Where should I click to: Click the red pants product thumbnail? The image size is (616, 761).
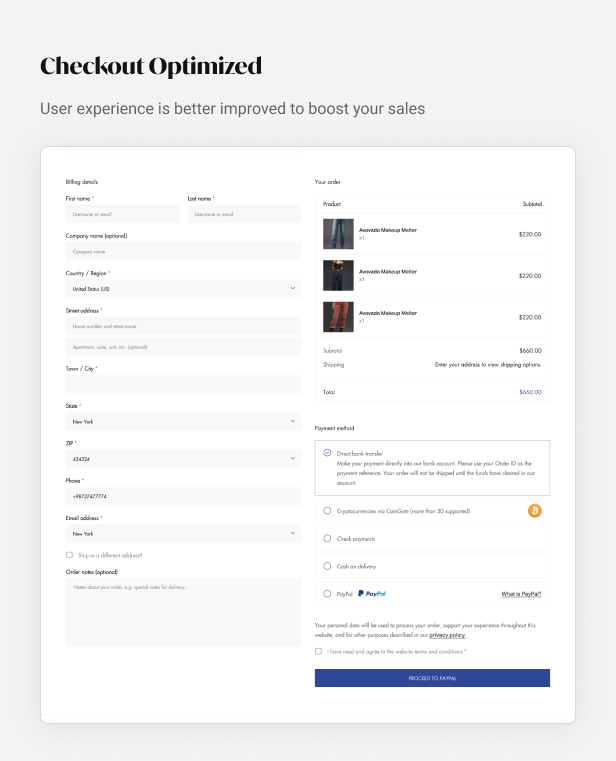(338, 317)
